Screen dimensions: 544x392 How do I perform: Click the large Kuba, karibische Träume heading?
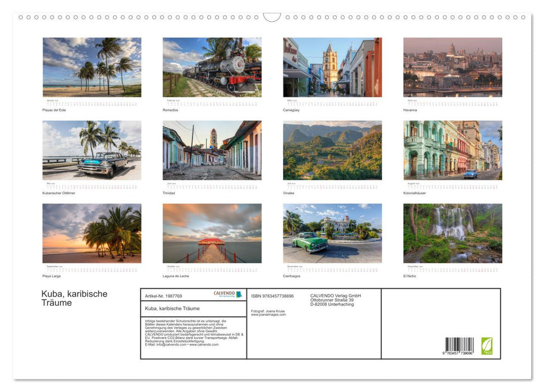(74, 298)
